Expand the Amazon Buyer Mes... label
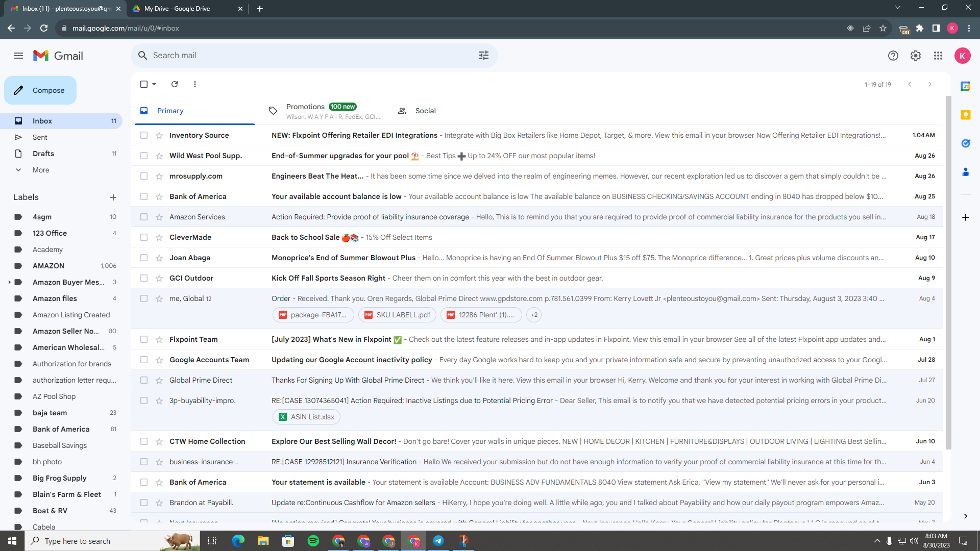The width and height of the screenshot is (980, 551). click(9, 282)
